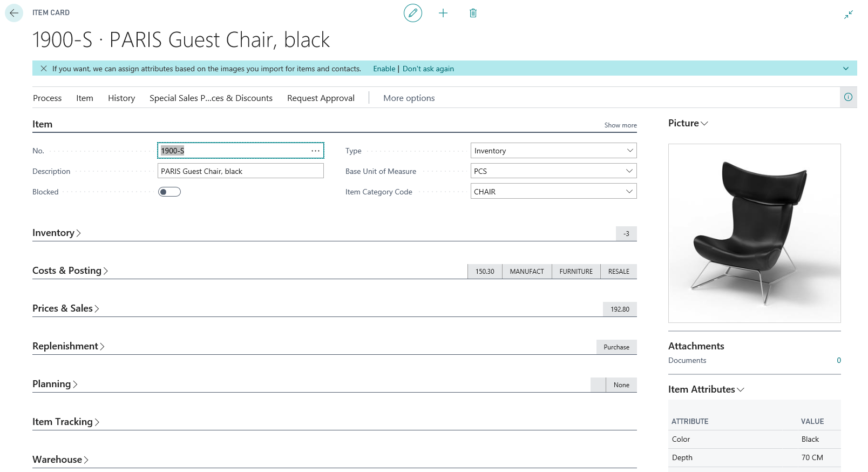This screenshot has height=472, width=868.
Task: Collapse the page with the arrows icon
Action: (x=849, y=15)
